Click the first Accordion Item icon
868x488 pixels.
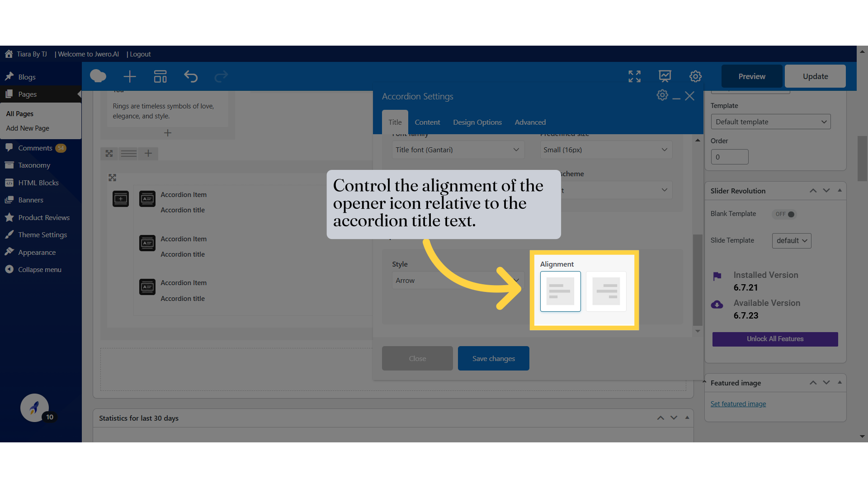[147, 199]
